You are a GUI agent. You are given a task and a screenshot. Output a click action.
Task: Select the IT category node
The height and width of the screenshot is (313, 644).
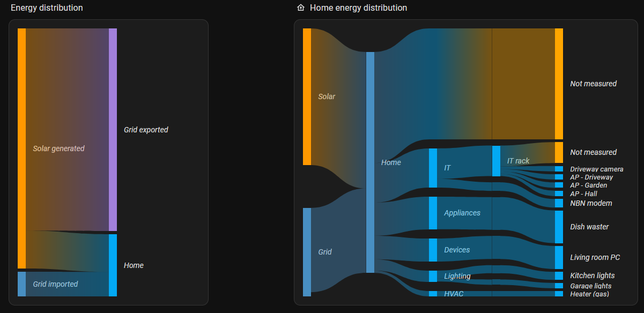(433, 168)
